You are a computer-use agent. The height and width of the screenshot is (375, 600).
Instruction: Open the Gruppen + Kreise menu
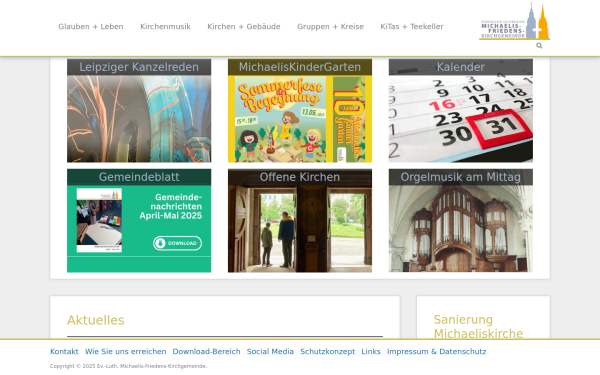[x=331, y=26]
